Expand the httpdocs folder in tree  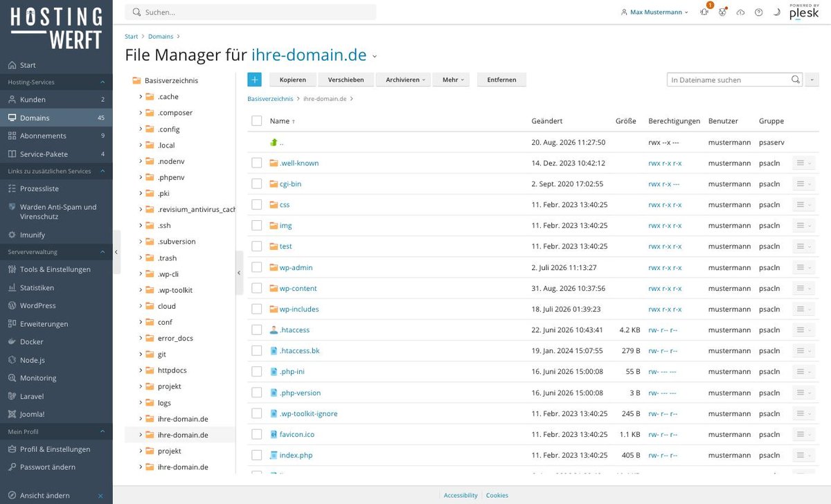tap(141, 370)
